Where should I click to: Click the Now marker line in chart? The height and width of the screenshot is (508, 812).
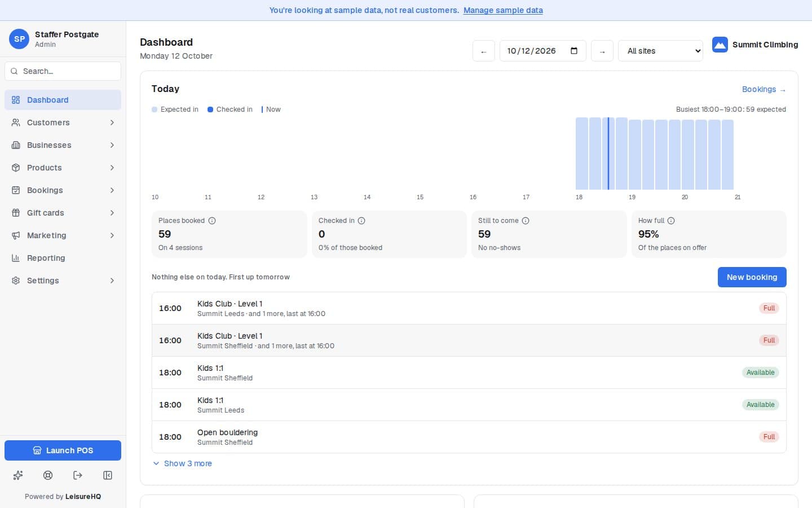(608, 154)
